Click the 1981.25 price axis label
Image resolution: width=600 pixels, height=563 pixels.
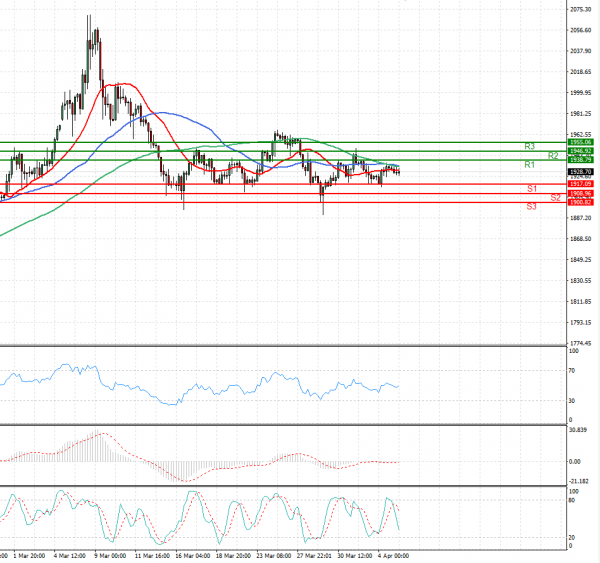tap(580, 114)
